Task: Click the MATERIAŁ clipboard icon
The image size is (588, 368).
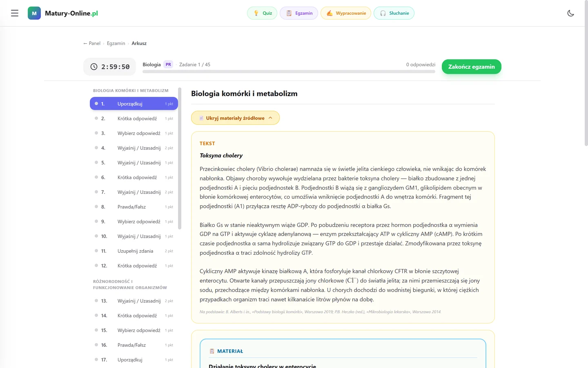Action: point(212,351)
